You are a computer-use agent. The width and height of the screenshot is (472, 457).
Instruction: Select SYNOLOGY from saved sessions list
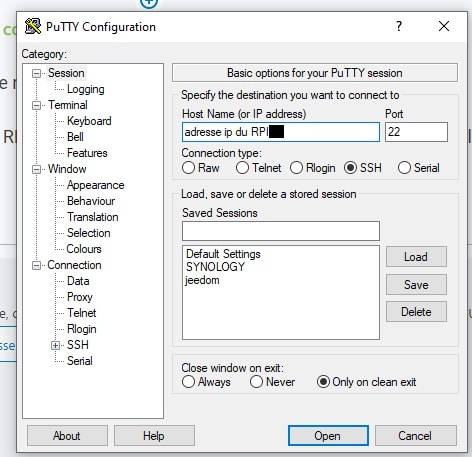point(215,267)
